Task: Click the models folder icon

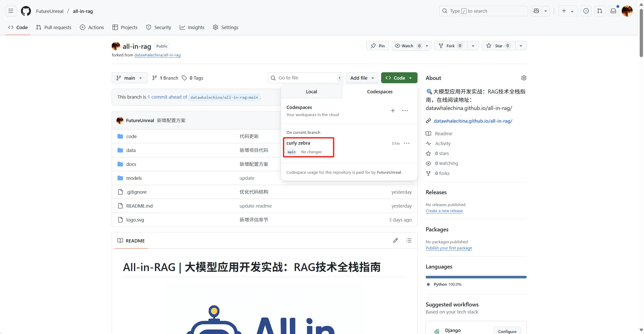Action: point(120,178)
